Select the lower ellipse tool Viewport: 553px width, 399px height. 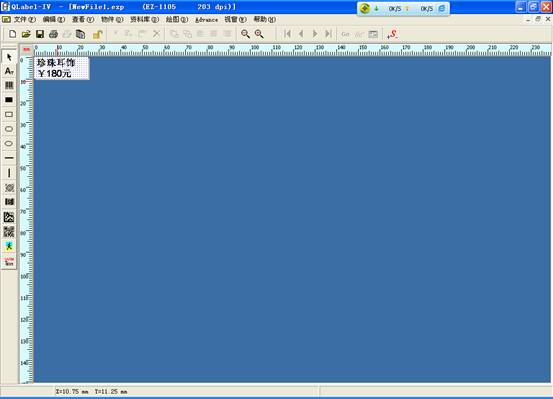tap(9, 144)
